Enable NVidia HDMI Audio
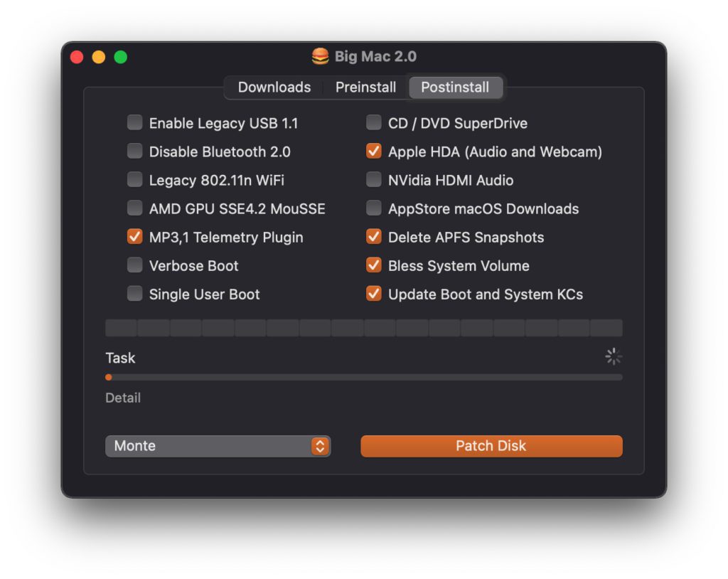This screenshot has width=728, height=579. [373, 180]
